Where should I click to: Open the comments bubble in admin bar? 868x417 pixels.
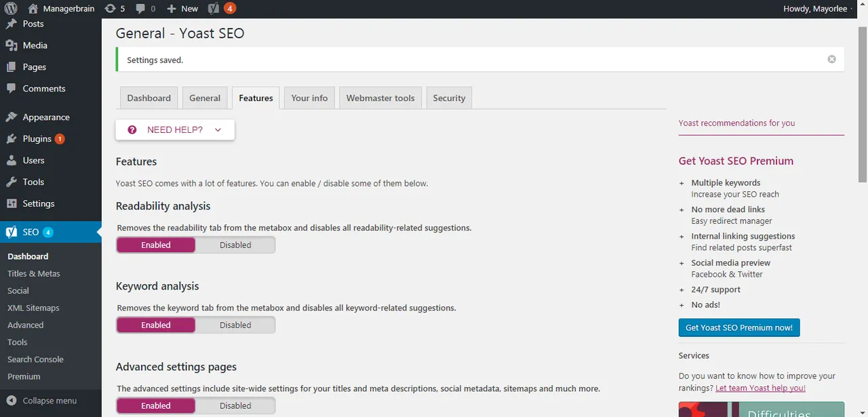[146, 9]
